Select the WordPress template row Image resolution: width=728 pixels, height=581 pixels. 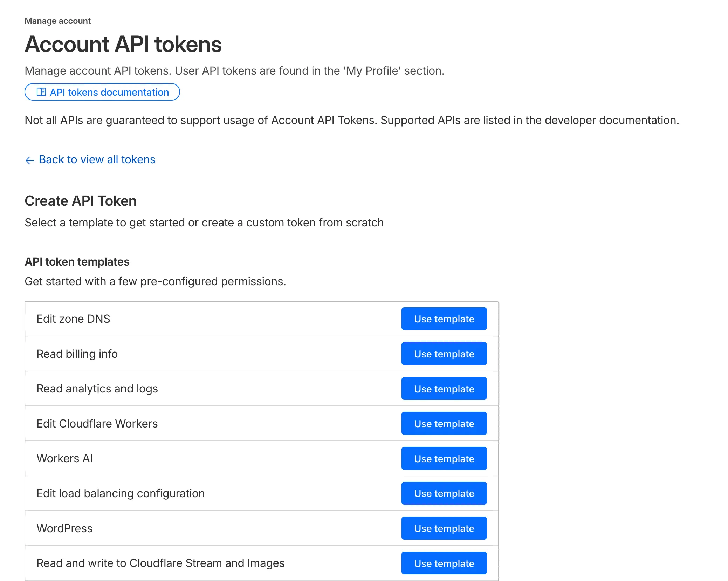[64, 528]
